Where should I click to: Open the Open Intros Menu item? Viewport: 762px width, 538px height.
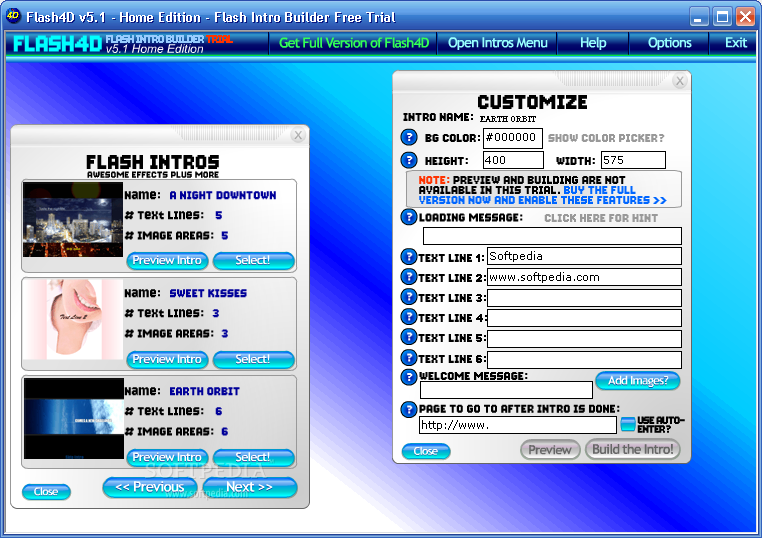pos(497,43)
